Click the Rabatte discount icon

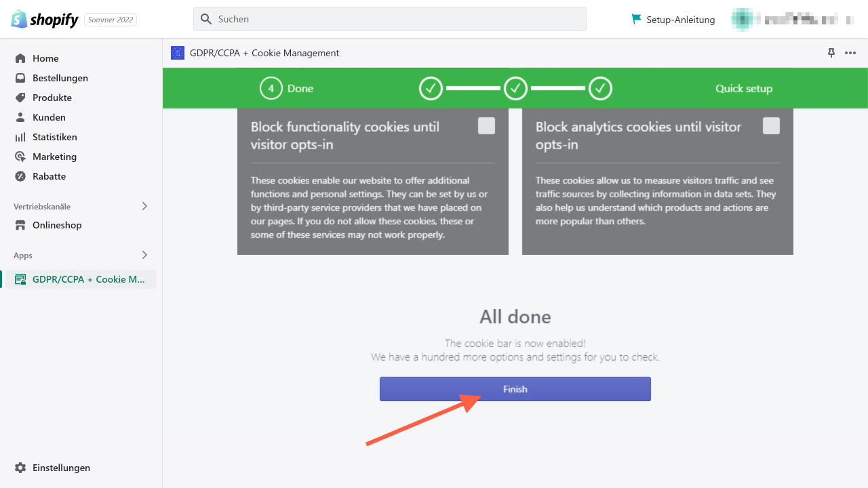(x=20, y=176)
